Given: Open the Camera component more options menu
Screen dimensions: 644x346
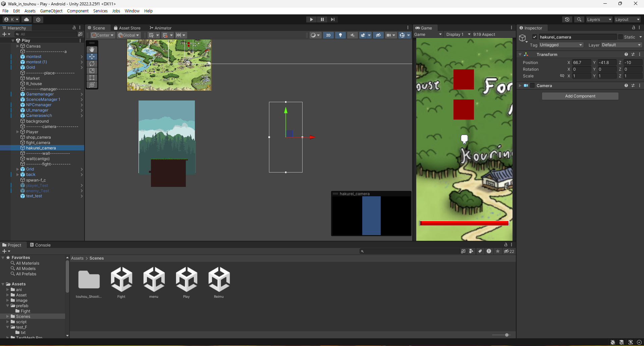Looking at the screenshot, I should click(x=640, y=85).
